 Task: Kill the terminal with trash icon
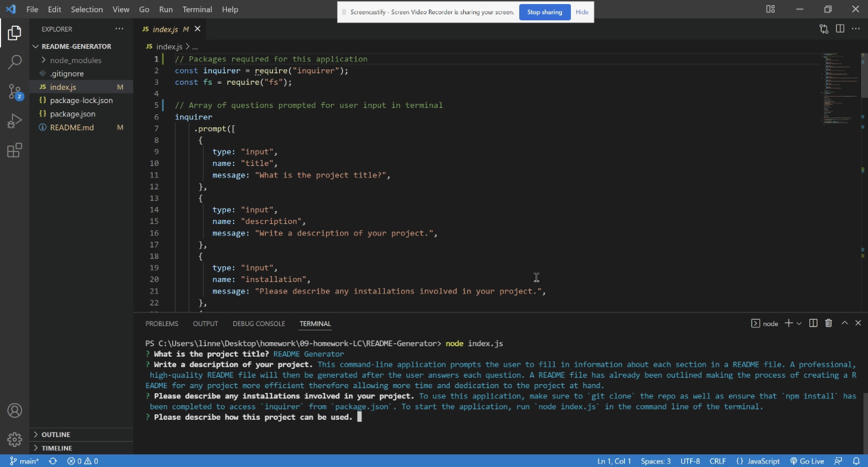pyautogui.click(x=829, y=323)
